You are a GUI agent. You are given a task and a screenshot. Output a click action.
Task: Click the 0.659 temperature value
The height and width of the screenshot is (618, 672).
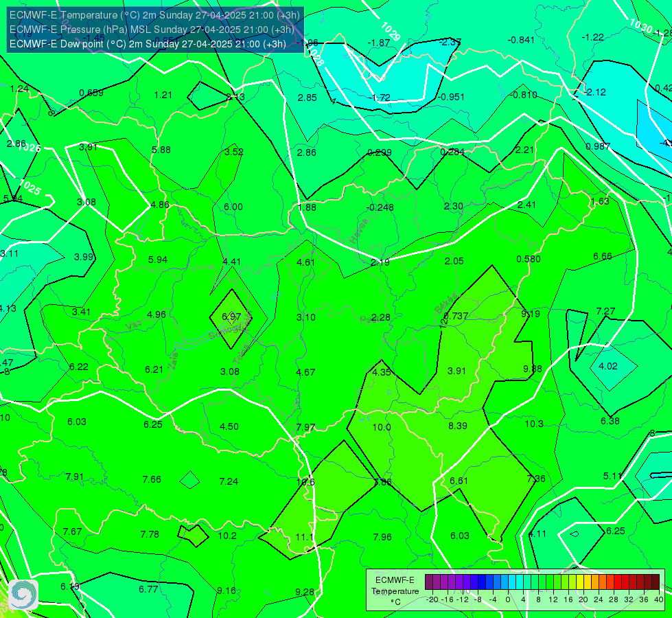(91, 93)
